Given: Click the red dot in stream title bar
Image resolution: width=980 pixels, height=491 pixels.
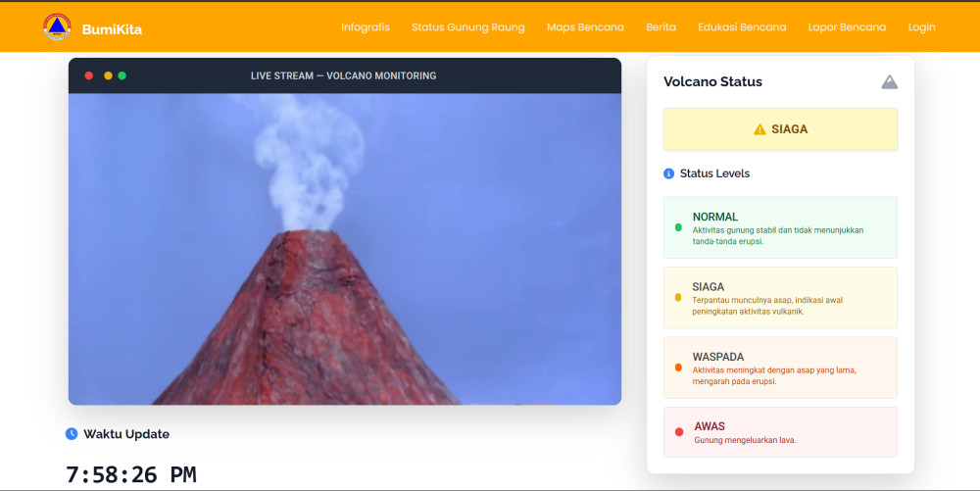Looking at the screenshot, I should point(89,75).
